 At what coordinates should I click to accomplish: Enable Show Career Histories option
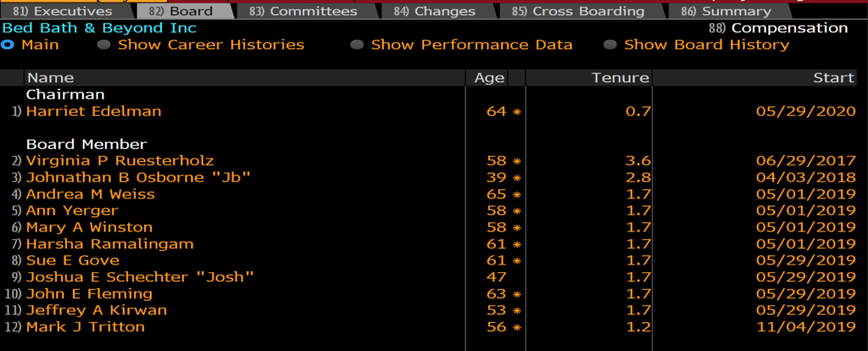coord(201,45)
